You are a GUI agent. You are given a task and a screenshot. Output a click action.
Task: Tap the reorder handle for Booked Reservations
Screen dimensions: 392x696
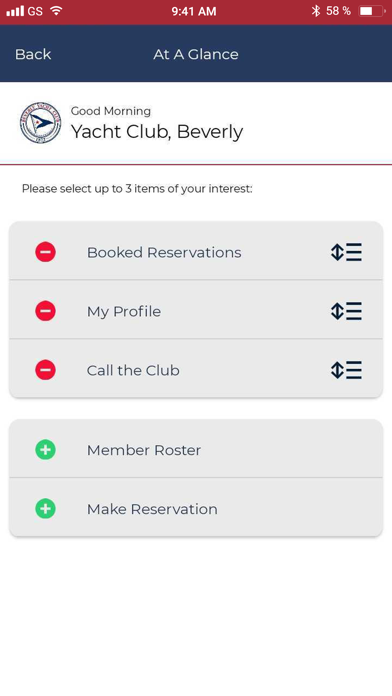pyautogui.click(x=346, y=252)
